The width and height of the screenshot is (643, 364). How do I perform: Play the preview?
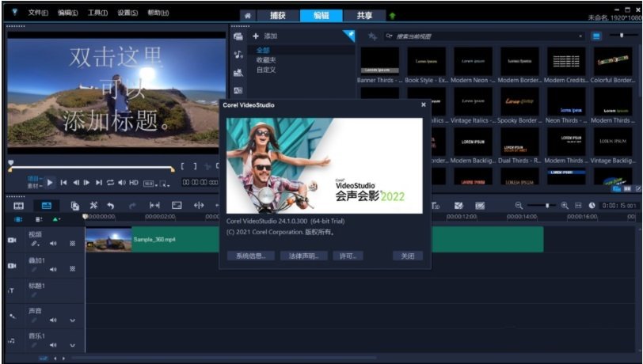point(49,183)
